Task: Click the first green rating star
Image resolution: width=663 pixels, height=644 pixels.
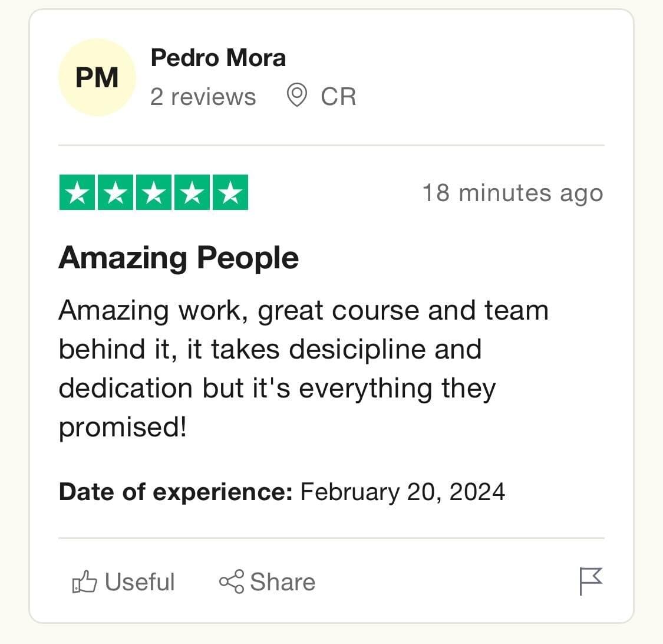Action: [78, 192]
